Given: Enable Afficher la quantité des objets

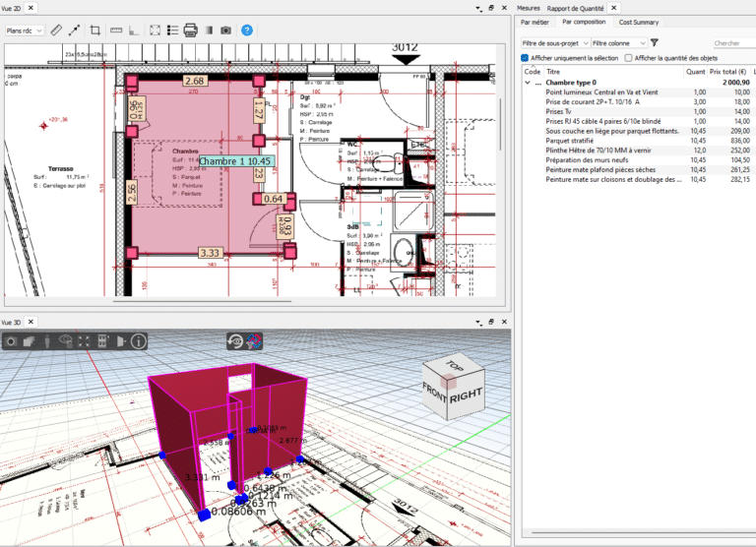Looking at the screenshot, I should pyautogui.click(x=629, y=58).
